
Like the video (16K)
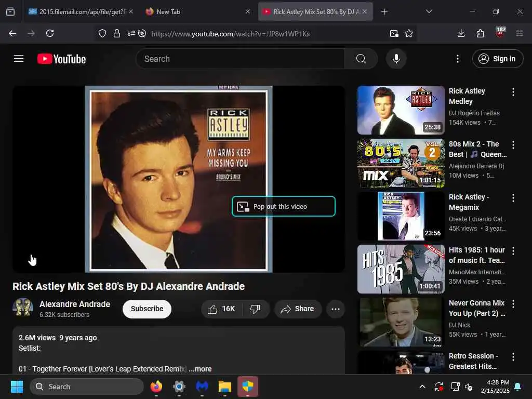[x=221, y=309]
